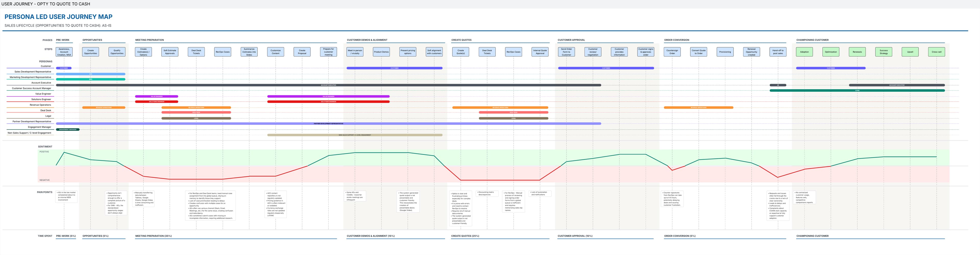Screen dimensions: 980x255
Task: Click the dark green Engagement Manager swimlane bar
Action: [68, 129]
